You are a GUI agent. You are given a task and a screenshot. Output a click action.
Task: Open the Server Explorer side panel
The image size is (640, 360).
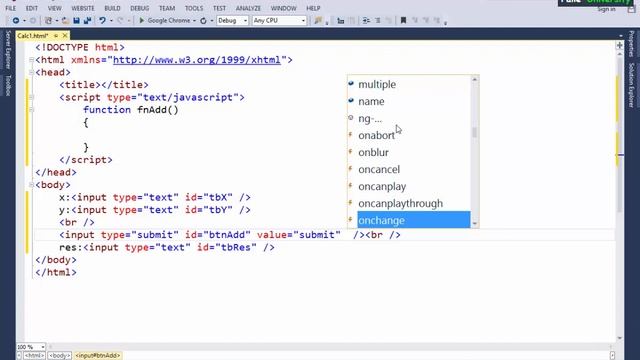pyautogui.click(x=8, y=49)
